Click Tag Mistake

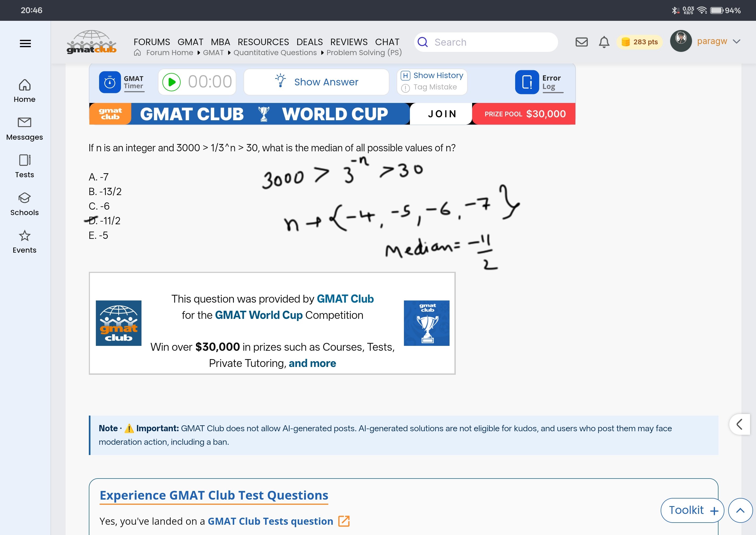(429, 87)
